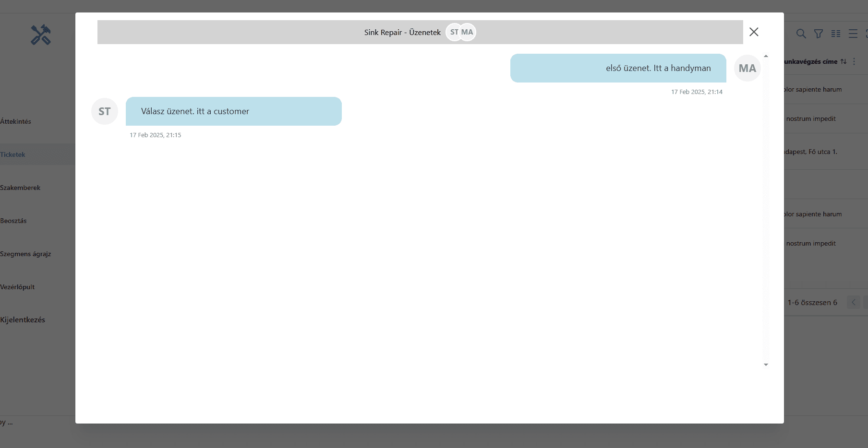Click the ST avatar in dialog header
868x448 pixels.
pyautogui.click(x=453, y=32)
